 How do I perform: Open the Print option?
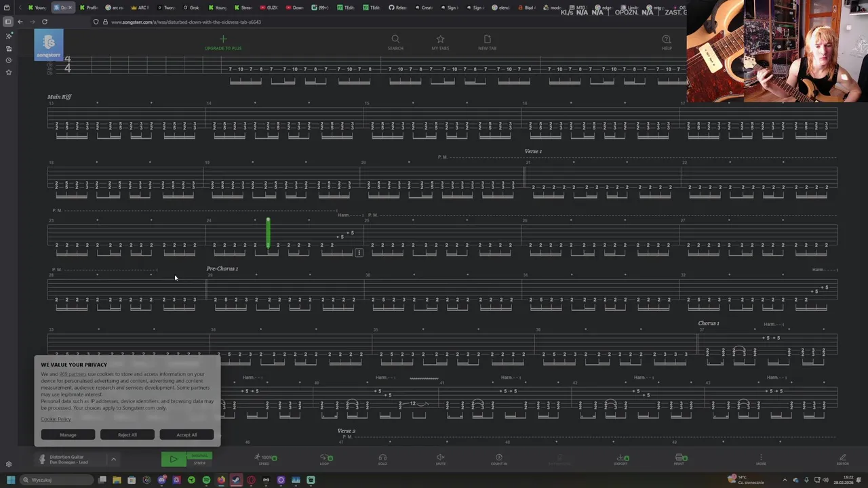tap(679, 460)
